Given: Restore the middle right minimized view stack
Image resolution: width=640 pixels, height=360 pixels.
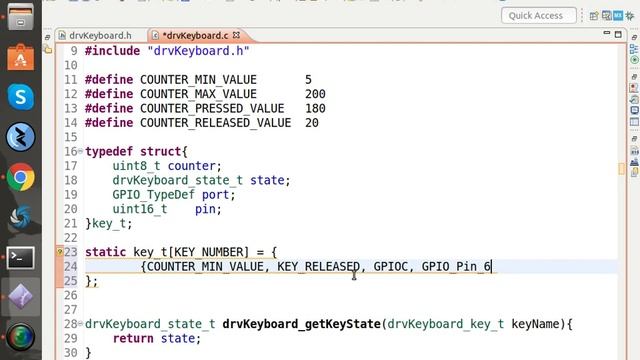Looking at the screenshot, I should [634, 77].
